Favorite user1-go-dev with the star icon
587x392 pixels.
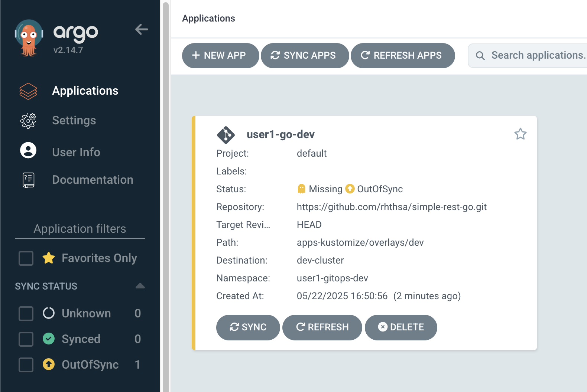click(520, 134)
